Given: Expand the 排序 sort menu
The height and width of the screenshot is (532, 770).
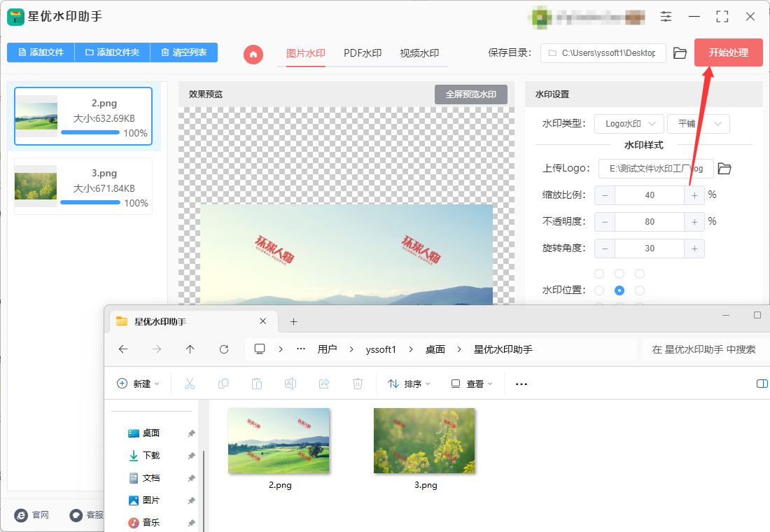Looking at the screenshot, I should coord(409,384).
